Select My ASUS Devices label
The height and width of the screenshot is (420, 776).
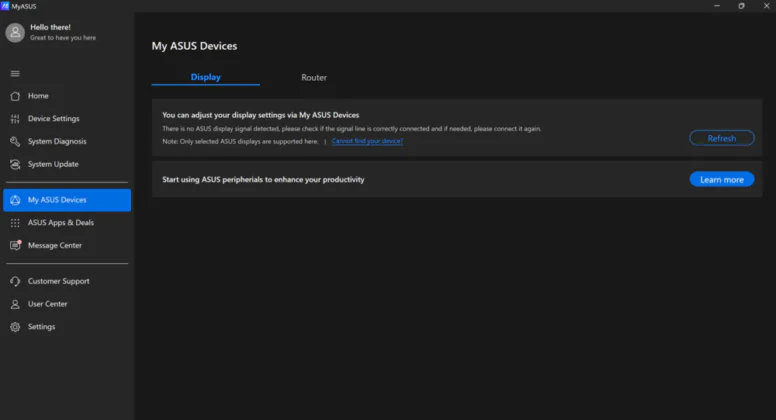57,200
